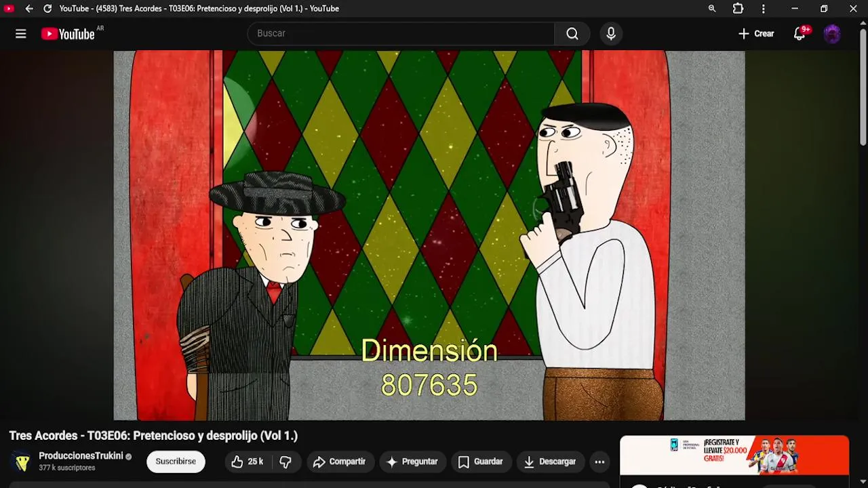The height and width of the screenshot is (488, 868).
Task: Open the Crear button
Action: click(756, 34)
